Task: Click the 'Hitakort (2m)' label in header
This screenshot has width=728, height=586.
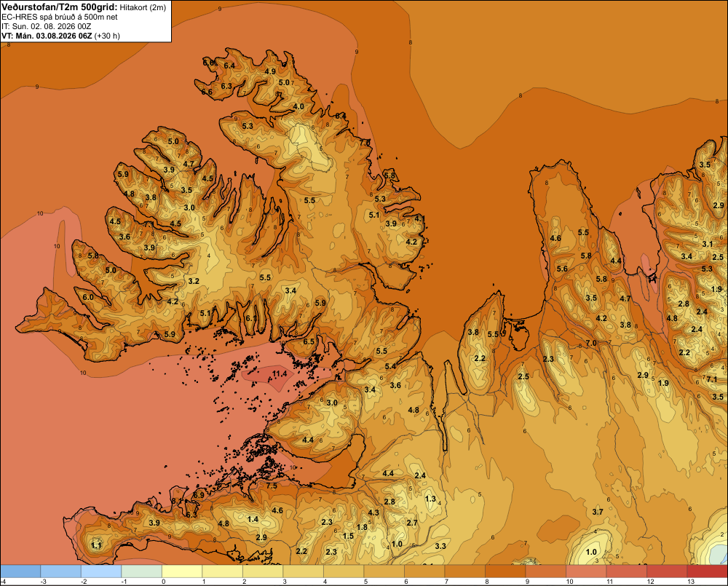Action: 143,7
